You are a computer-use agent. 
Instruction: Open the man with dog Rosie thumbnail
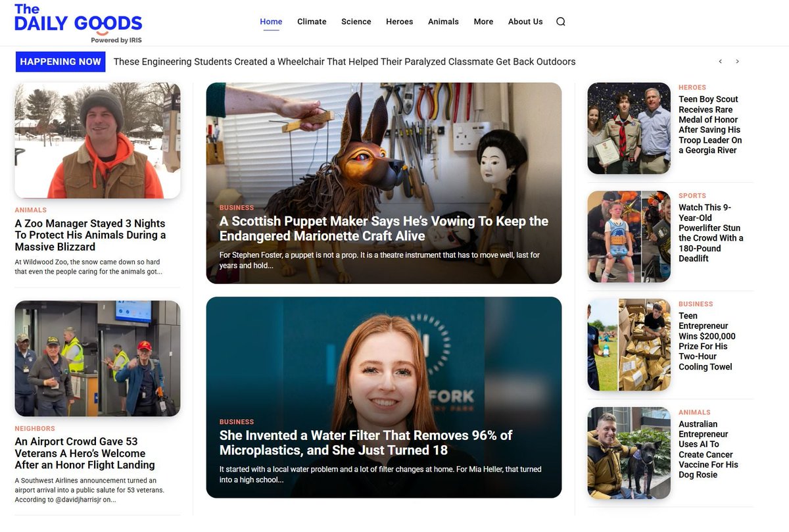click(629, 453)
